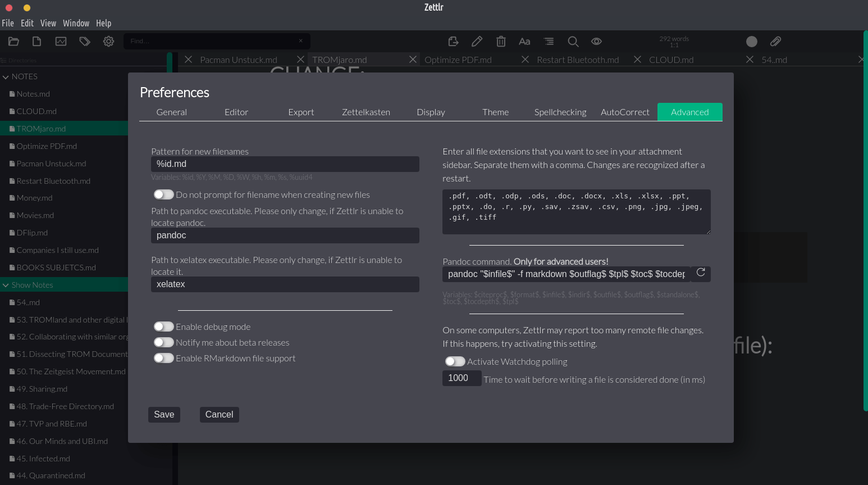Click the share/export file icon
Image resolution: width=868 pixels, height=485 pixels.
454,42
